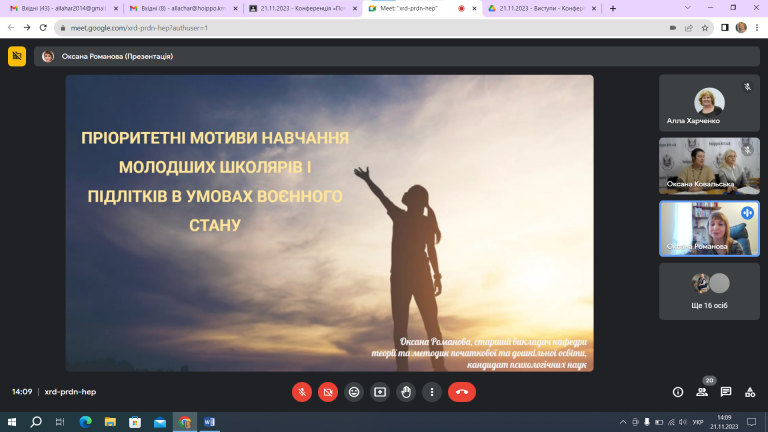The width and height of the screenshot is (768, 432).
Task: Raise hand using the hand icon
Action: click(x=406, y=392)
